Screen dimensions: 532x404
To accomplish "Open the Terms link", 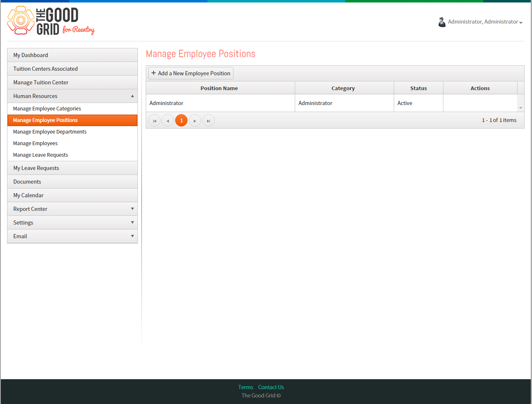I will (246, 387).
